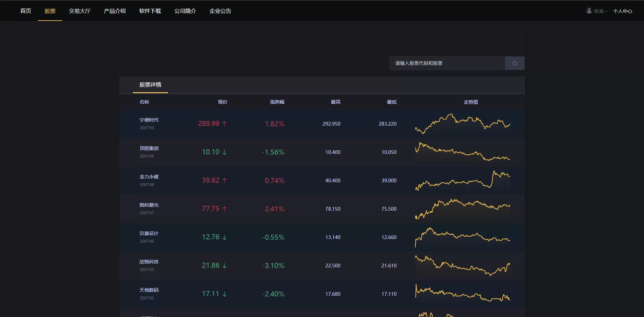Select the 股票详情 tab

(x=150, y=85)
